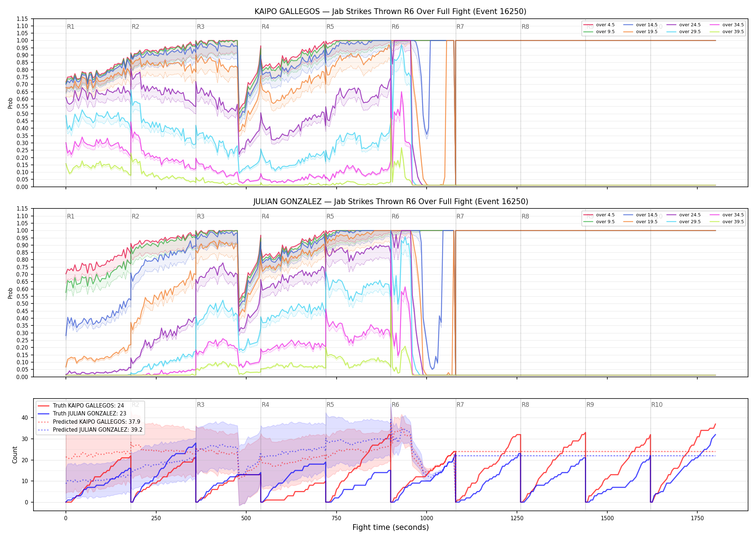Pick 'over 14.5' in middle chart legend
Image resolution: width=756 pixels, height=540 pixels.
pyautogui.click(x=640, y=215)
